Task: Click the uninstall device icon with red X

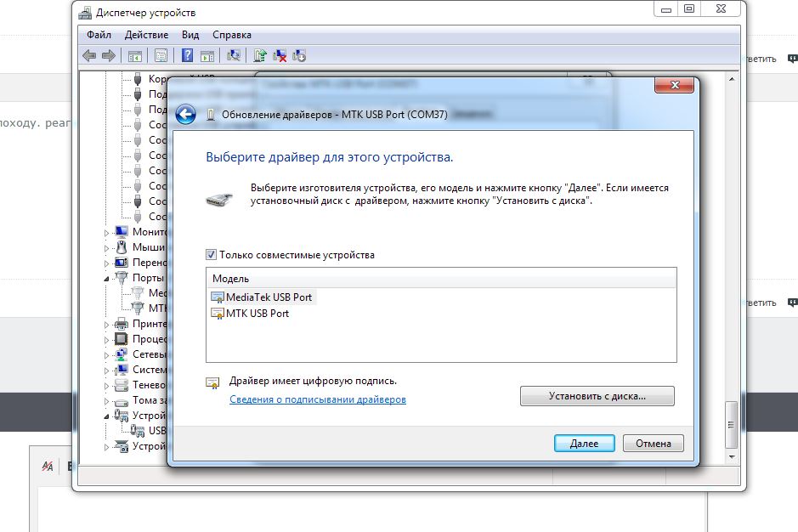Action: point(280,55)
